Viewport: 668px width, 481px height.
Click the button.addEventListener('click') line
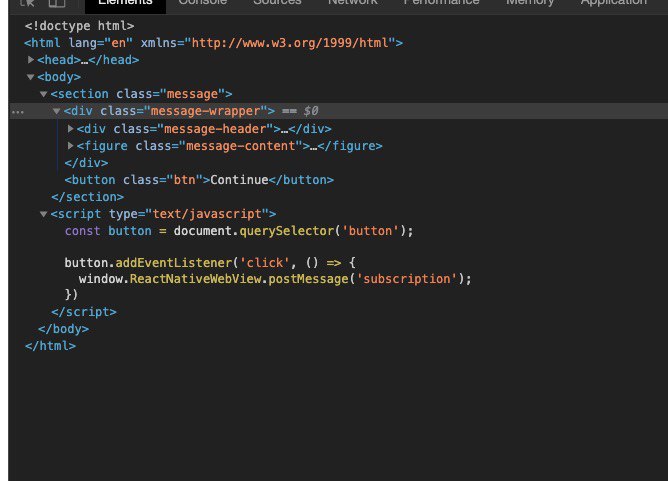210,262
